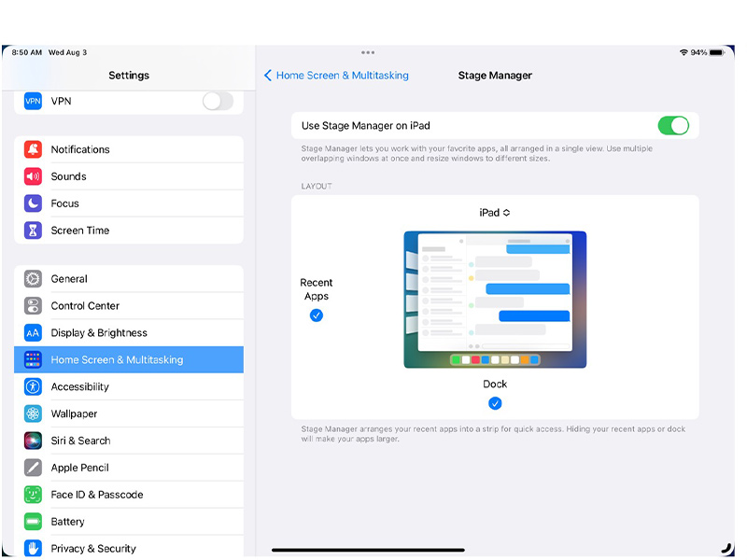The image size is (747, 560).
Task: Open Accessibility settings
Action: pyautogui.click(x=129, y=386)
